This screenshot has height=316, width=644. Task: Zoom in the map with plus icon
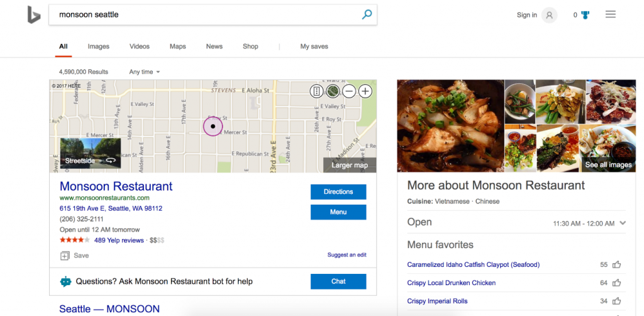pyautogui.click(x=365, y=91)
